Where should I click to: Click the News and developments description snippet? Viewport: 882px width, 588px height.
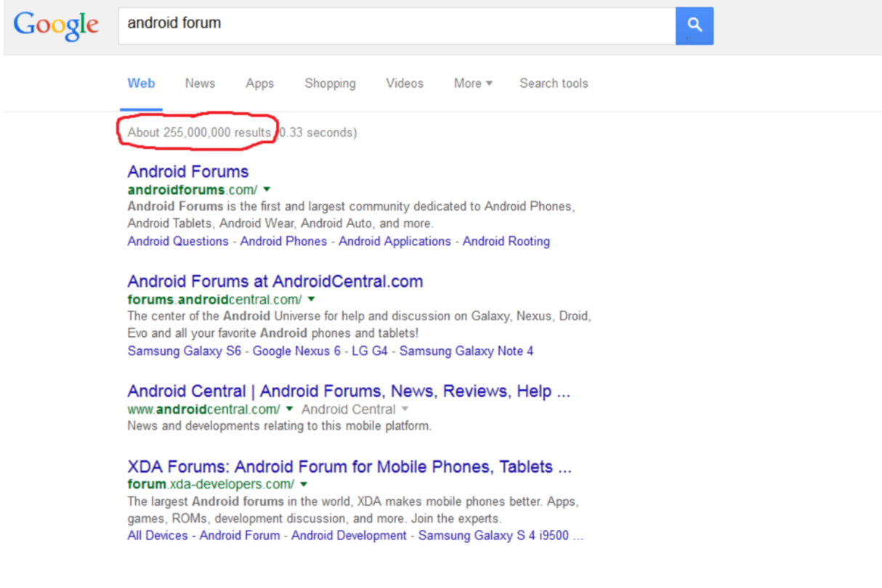(x=280, y=426)
